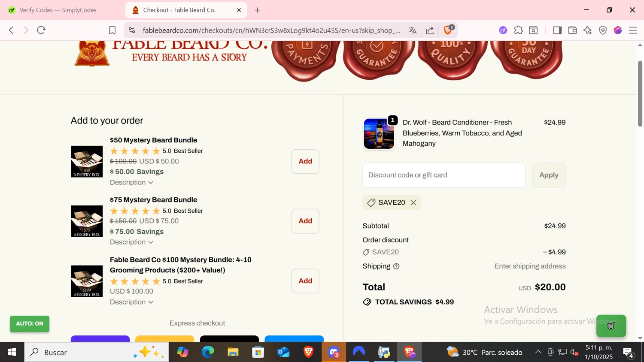The image size is (644, 362).
Task: Add Fable Beard Co $100 Mystery Bundle
Action: [x=305, y=281]
